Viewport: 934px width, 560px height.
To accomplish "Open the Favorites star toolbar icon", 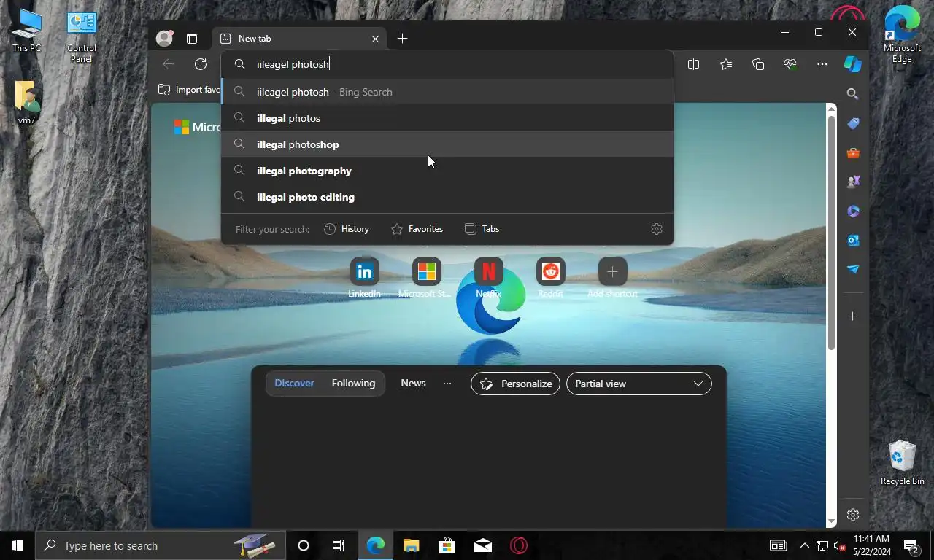I will pyautogui.click(x=725, y=64).
